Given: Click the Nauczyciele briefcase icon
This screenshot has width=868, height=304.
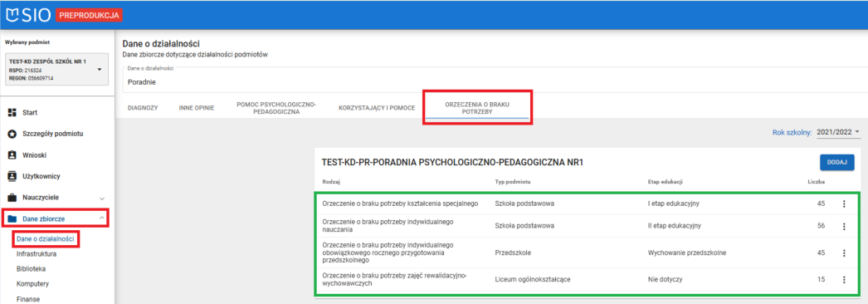Looking at the screenshot, I should [x=12, y=198].
